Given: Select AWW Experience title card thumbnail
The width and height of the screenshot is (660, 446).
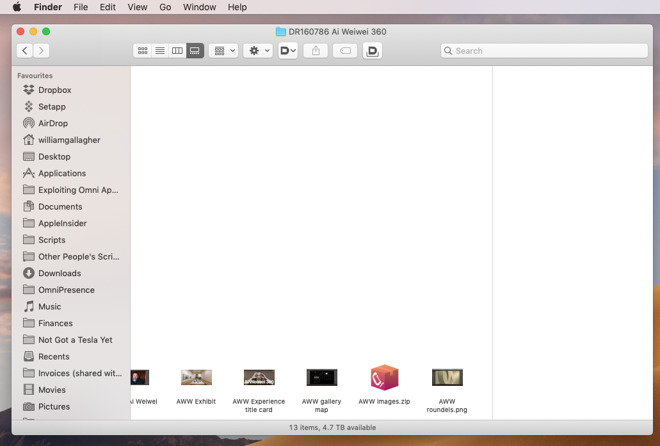Looking at the screenshot, I should click(x=259, y=377).
